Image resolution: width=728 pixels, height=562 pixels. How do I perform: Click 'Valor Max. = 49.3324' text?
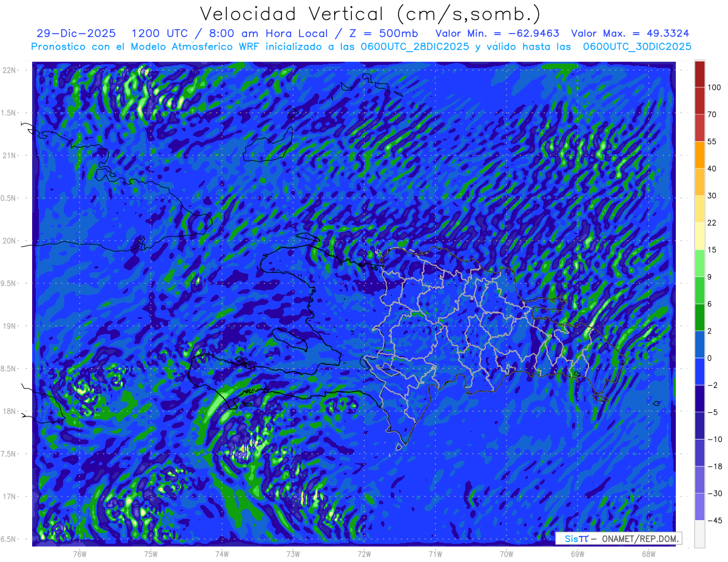pyautogui.click(x=630, y=33)
